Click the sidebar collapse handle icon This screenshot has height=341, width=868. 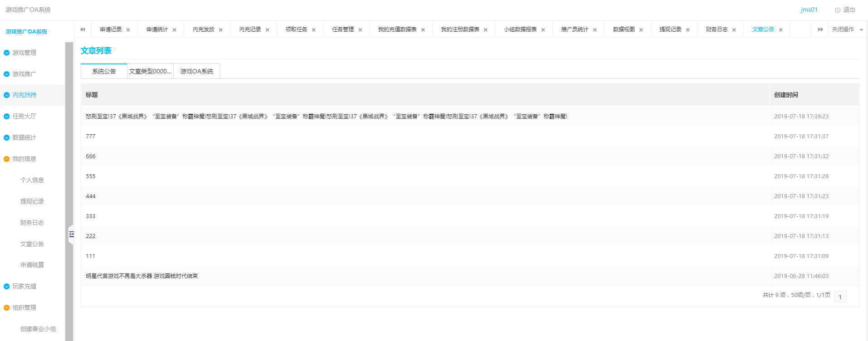click(x=71, y=234)
